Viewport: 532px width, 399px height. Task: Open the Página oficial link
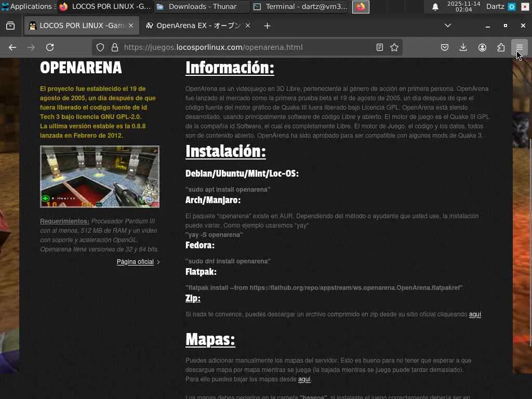coord(135,262)
